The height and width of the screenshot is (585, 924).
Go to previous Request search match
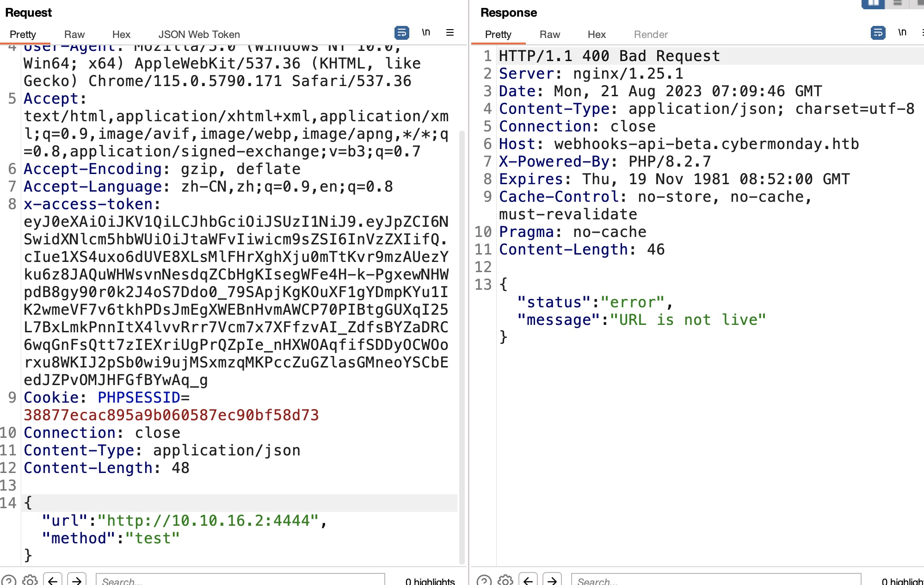53,580
